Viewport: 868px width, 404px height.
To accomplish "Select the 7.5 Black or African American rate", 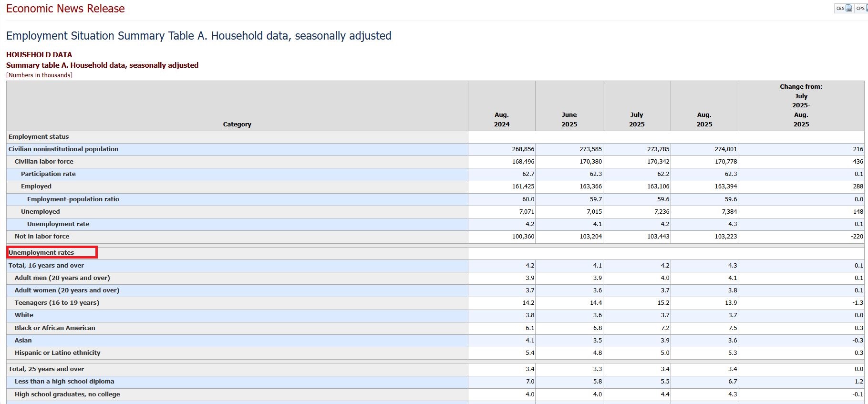I will coord(733,328).
